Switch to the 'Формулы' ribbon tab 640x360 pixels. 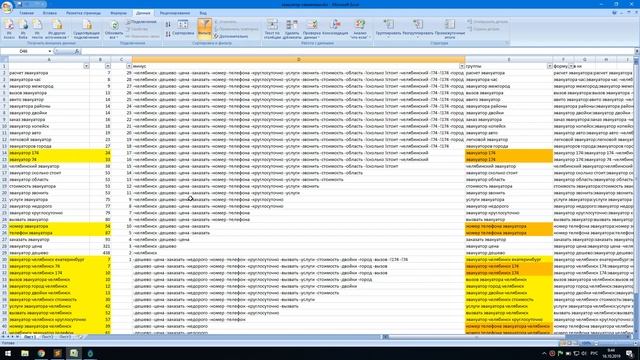(118, 13)
